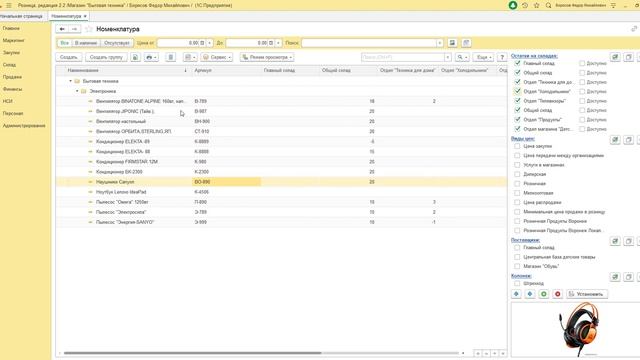This screenshot has width=640, height=360.
Task: Open favorites star in the title bar
Action: tap(537, 5)
